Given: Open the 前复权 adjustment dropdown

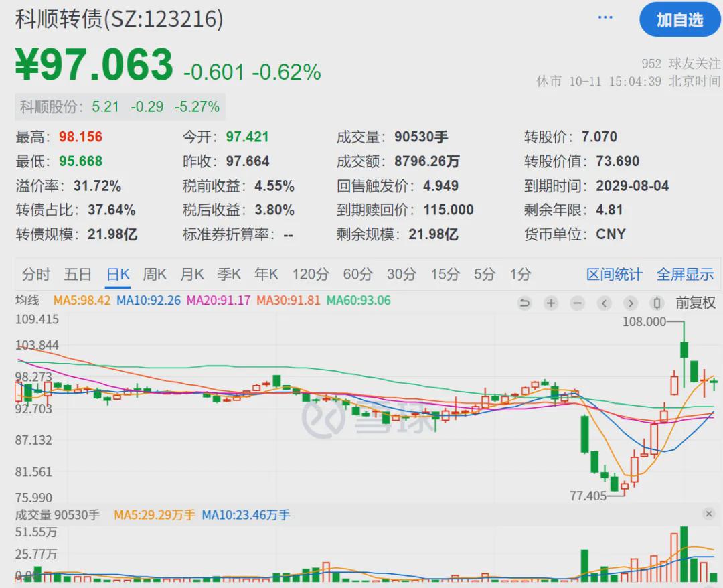Looking at the screenshot, I should pos(696,303).
